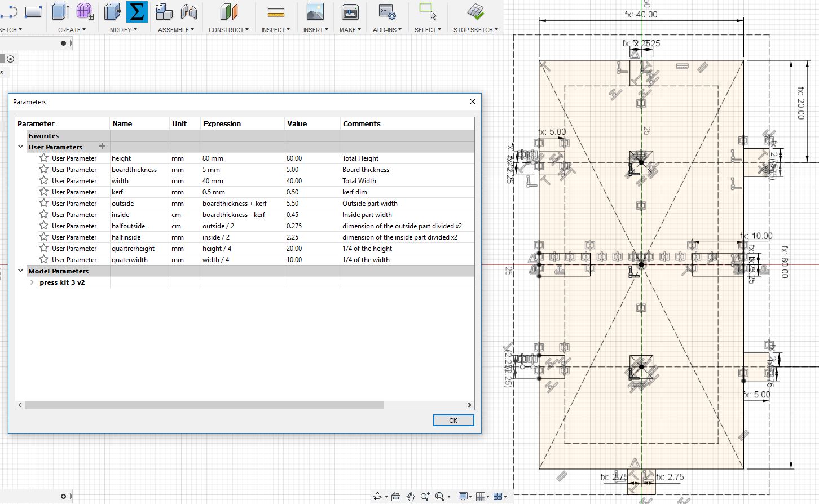Click the scrollbar right arrow in Parameters

tap(469, 405)
